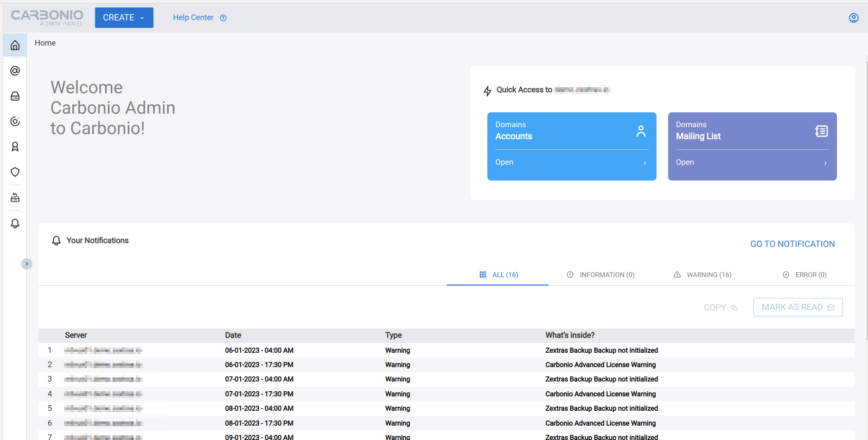
Task: Click the Help Center question mark icon
Action: pyautogui.click(x=223, y=18)
